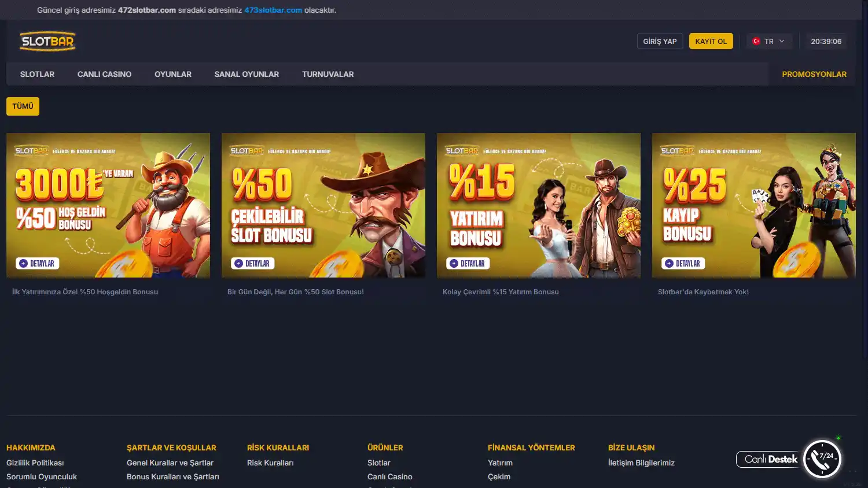Open the Çekim footer link
The height and width of the screenshot is (488, 868).
(x=499, y=476)
